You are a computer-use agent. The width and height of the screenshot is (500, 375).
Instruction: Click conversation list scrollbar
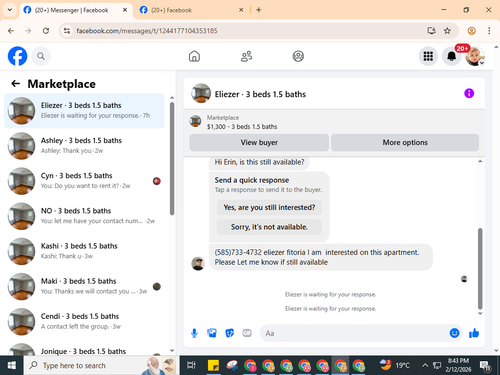172,159
